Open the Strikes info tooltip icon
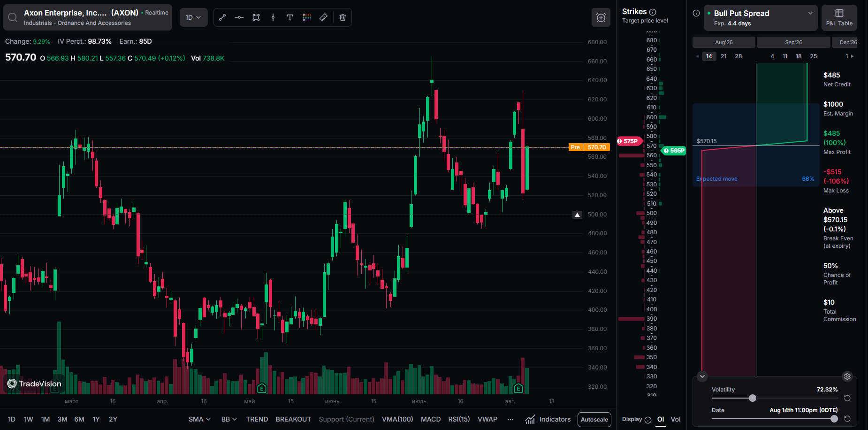868x430 pixels. (653, 12)
